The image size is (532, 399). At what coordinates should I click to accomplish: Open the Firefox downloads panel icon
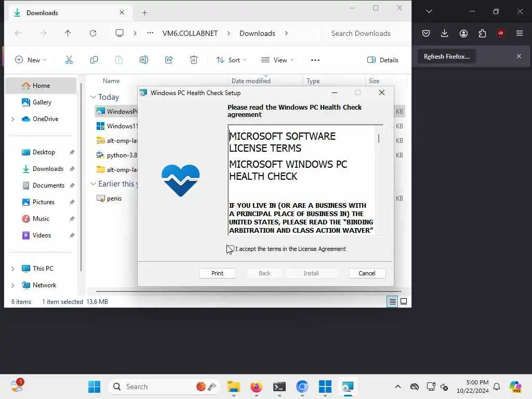(x=445, y=33)
